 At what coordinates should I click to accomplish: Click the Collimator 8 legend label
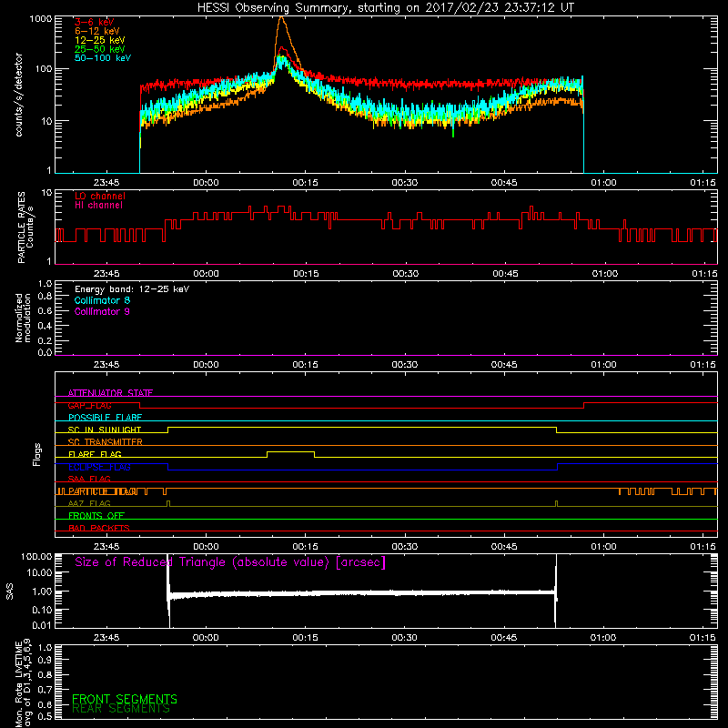102,300
